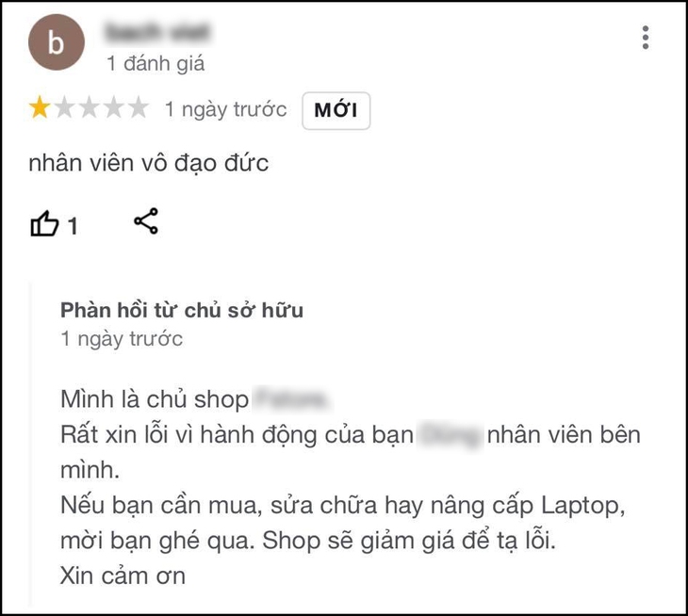Click the 'Xin cảm ơn' closing line

pyautogui.click(x=123, y=575)
